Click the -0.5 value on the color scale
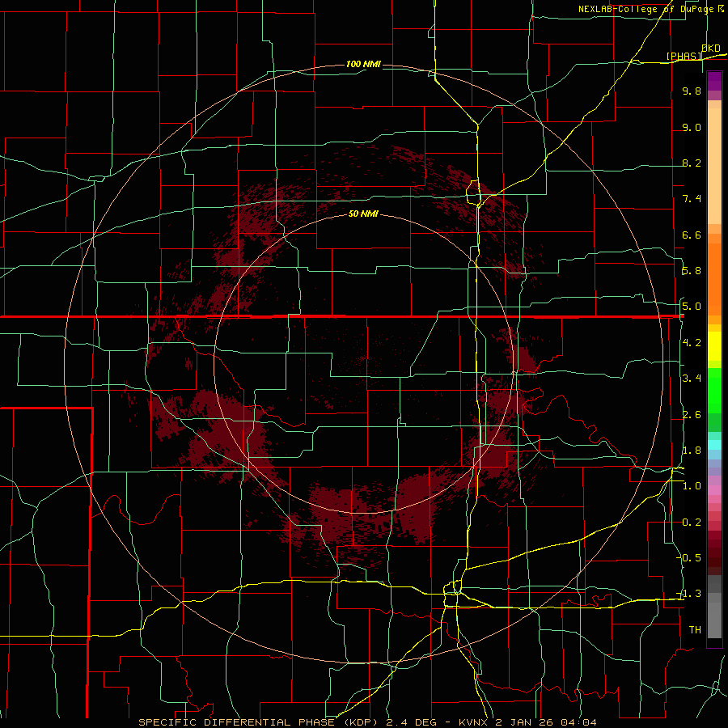 pos(690,558)
